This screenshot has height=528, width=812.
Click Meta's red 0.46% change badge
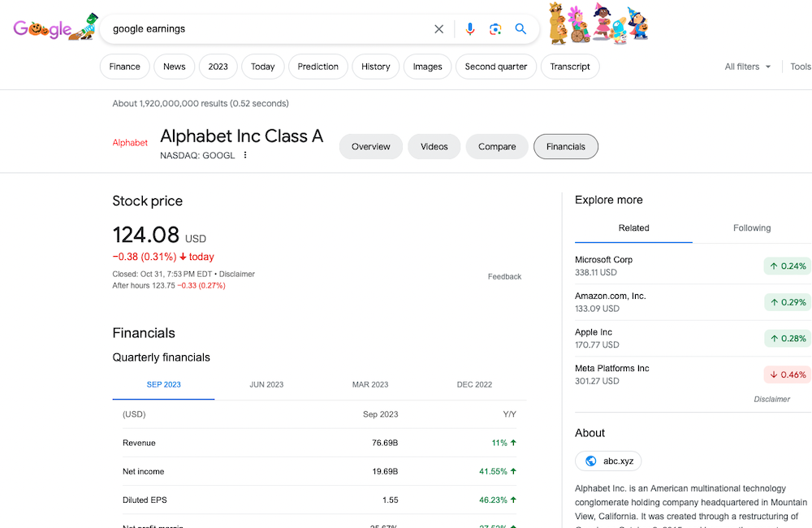coord(787,374)
